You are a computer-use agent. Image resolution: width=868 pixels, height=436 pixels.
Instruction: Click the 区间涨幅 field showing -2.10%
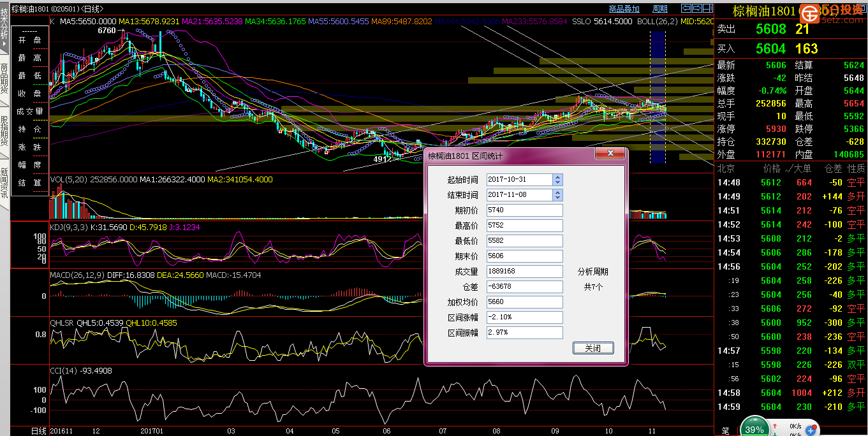[x=524, y=317]
